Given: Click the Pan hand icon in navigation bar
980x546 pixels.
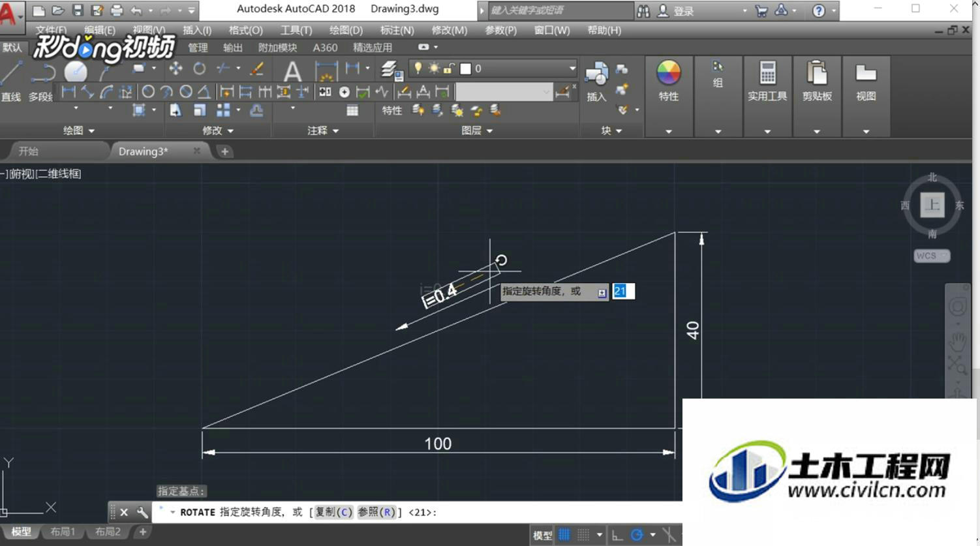Looking at the screenshot, I should (957, 341).
